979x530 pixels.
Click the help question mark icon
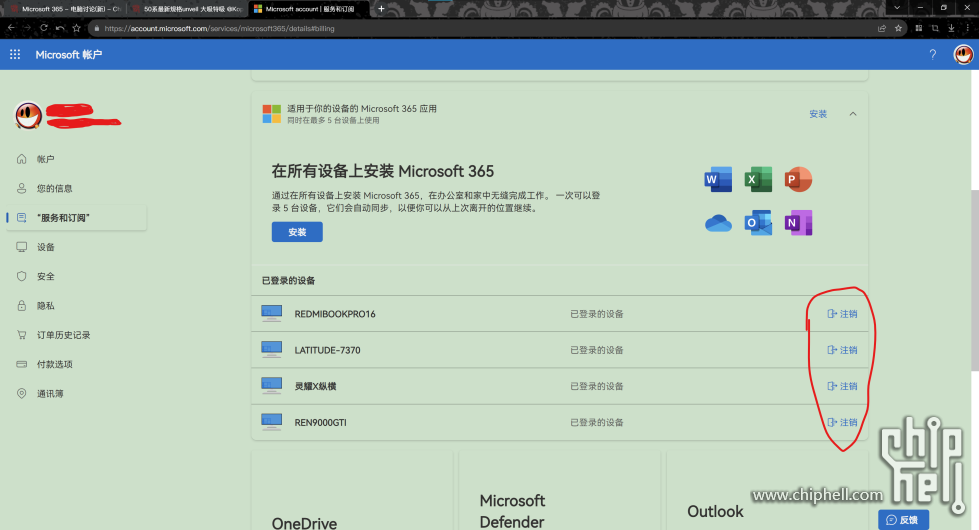tap(932, 55)
